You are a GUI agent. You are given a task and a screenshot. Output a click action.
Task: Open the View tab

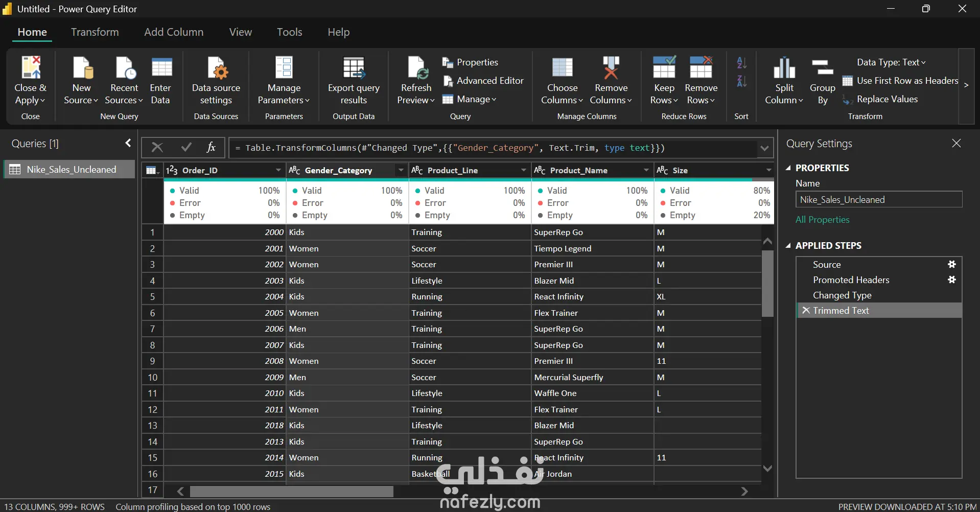tap(241, 32)
